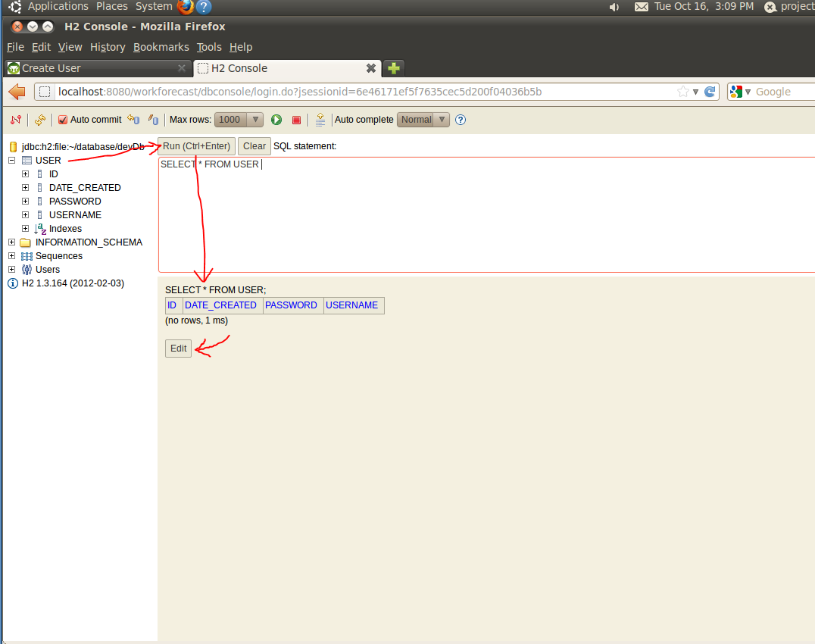Open a new tab with green plus
The image size is (815, 644).
(x=394, y=68)
